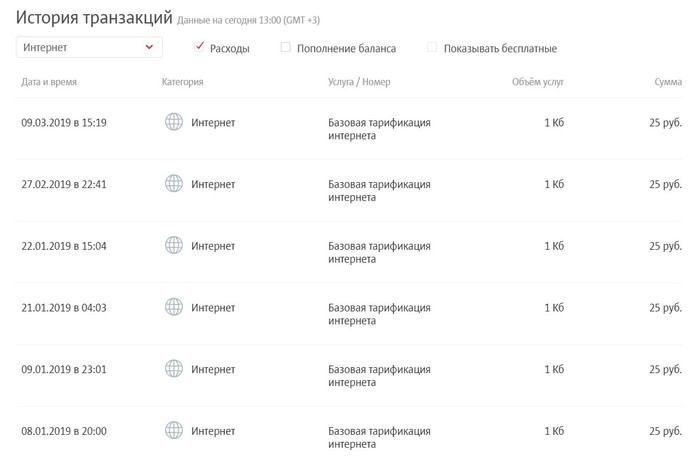The height and width of the screenshot is (463, 700).
Task: Click the Категория column header
Action: click(182, 82)
